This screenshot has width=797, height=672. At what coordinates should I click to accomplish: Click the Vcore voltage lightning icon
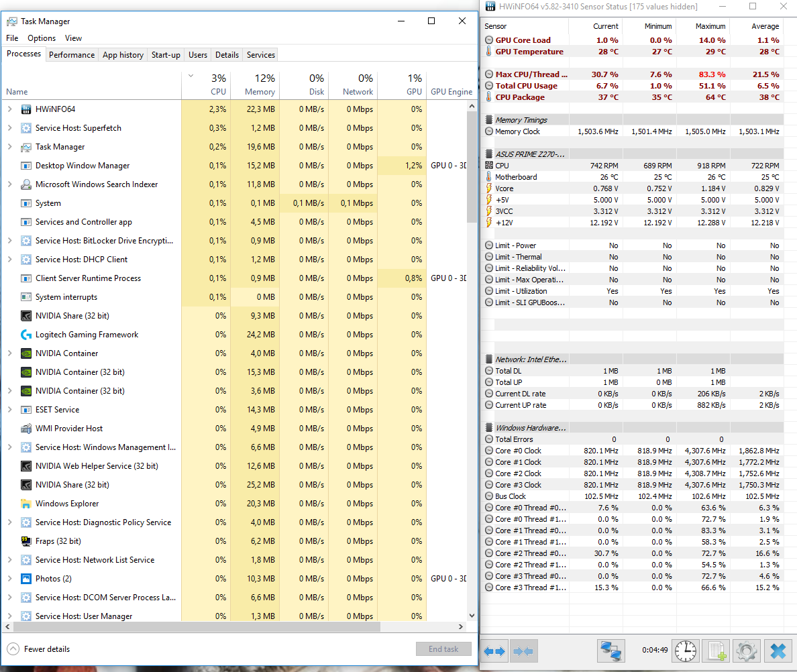pyautogui.click(x=489, y=188)
